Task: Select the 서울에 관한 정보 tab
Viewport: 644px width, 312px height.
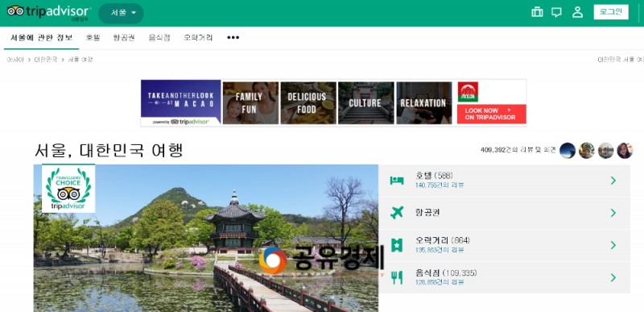Action: click(42, 37)
